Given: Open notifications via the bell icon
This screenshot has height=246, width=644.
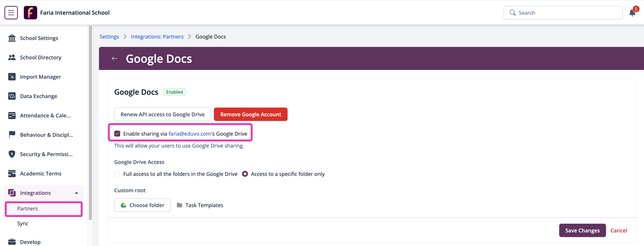Looking at the screenshot, I should coord(632,12).
